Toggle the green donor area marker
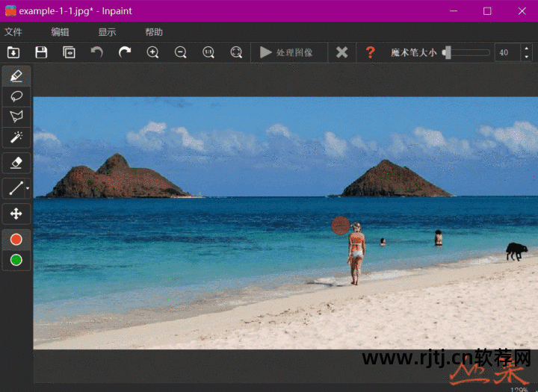This screenshot has height=392, width=538. point(16,261)
